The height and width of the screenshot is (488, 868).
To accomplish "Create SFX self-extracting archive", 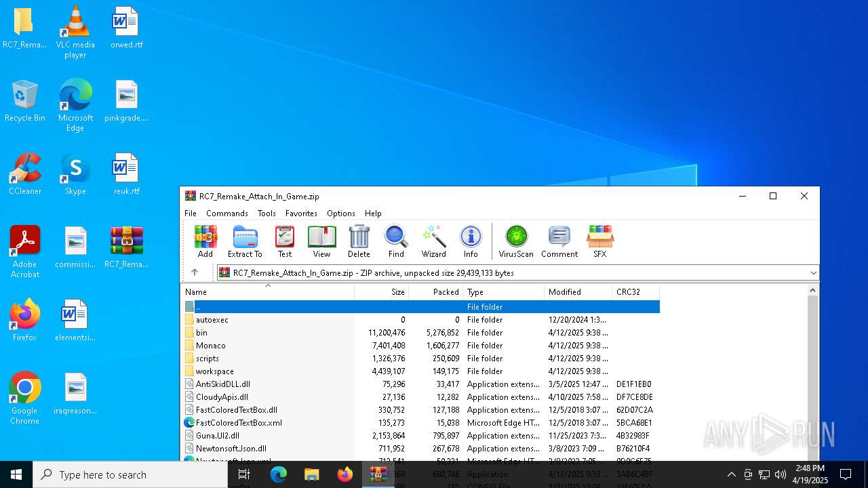I will click(x=600, y=242).
